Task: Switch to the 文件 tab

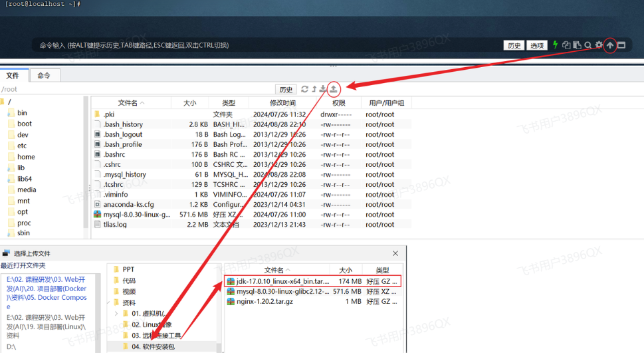Action: pos(13,76)
